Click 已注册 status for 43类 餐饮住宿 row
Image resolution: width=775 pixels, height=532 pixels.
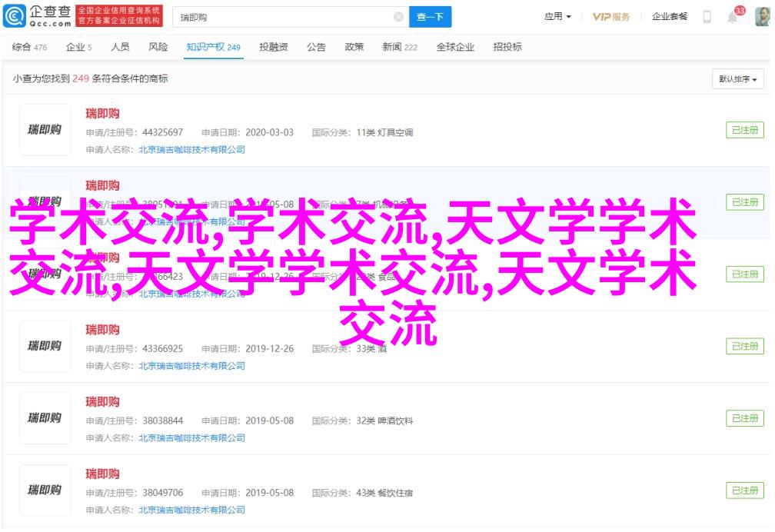point(745,490)
